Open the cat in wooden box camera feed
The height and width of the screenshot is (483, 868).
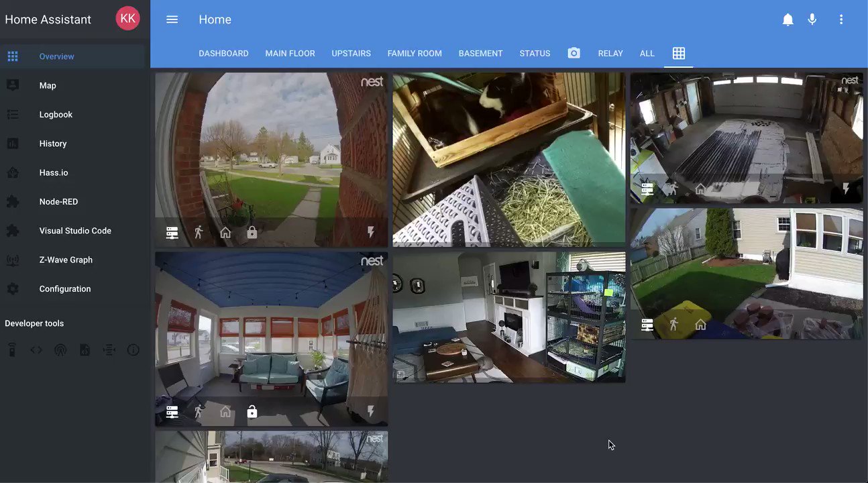509,160
